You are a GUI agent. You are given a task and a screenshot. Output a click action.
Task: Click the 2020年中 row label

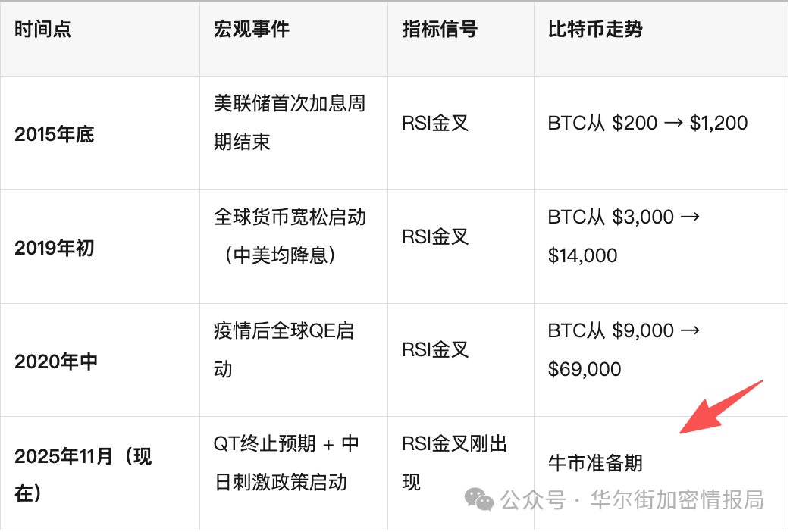click(56, 361)
